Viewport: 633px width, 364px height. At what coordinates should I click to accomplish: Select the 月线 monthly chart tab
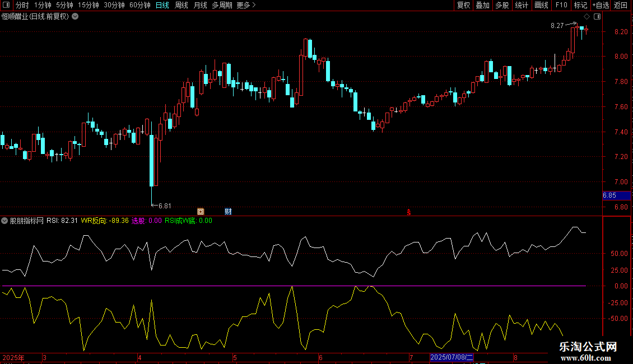coord(200,5)
